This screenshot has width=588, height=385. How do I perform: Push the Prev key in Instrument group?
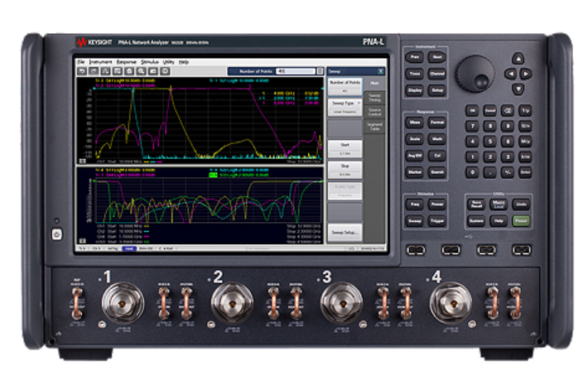coord(414,57)
